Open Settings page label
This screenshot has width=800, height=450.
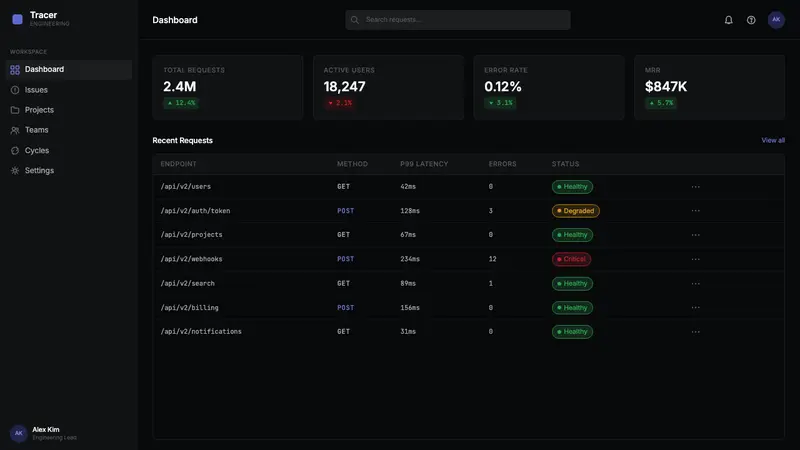pyautogui.click(x=39, y=170)
